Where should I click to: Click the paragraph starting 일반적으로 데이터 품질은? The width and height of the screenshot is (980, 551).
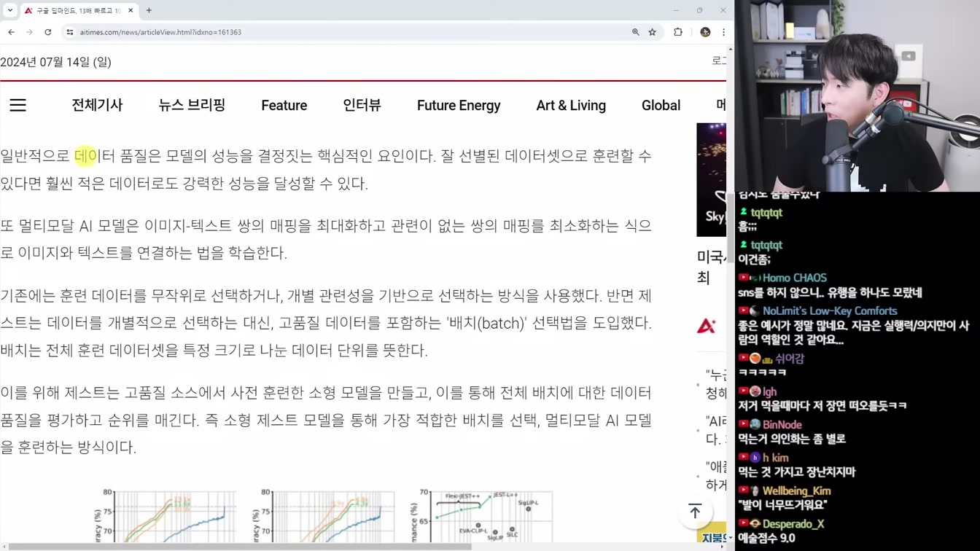(326, 169)
